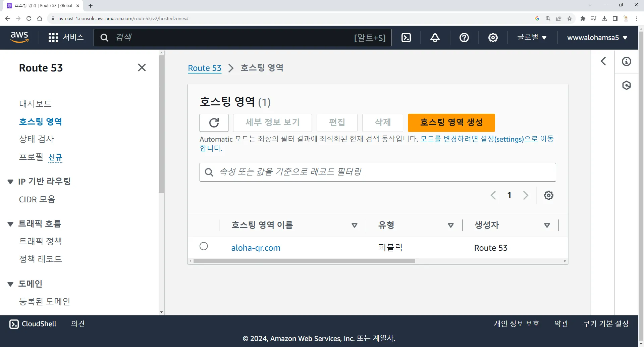Go to 대시보드 in sidebar
This screenshot has height=347, width=644.
click(35, 104)
